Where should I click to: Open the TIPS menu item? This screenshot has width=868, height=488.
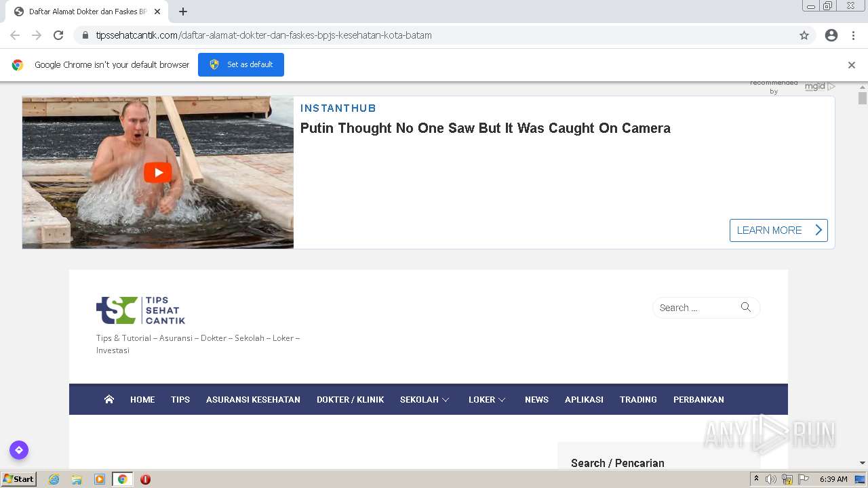click(x=180, y=400)
